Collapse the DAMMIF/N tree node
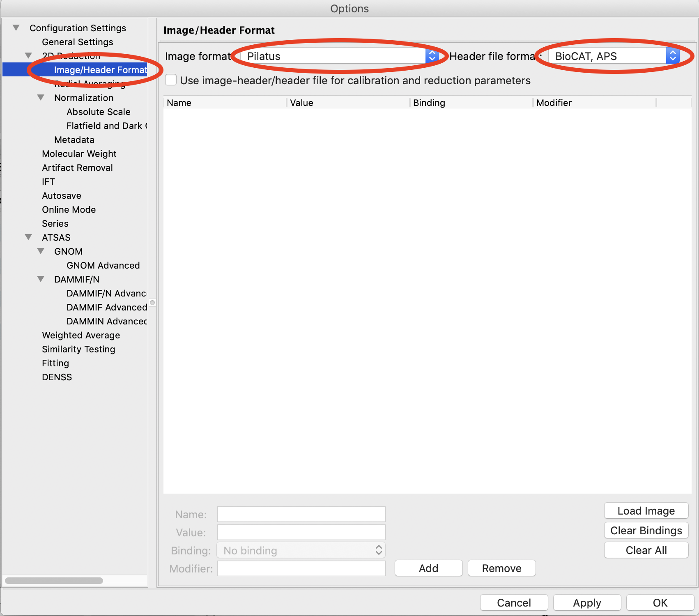Screen dimensions: 699x616 (41, 279)
